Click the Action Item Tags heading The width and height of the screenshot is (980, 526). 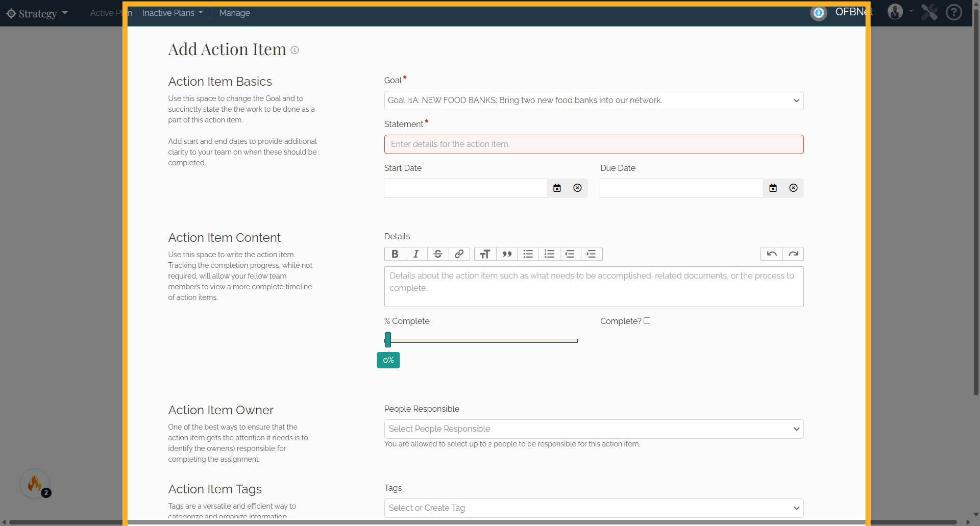[x=215, y=489]
